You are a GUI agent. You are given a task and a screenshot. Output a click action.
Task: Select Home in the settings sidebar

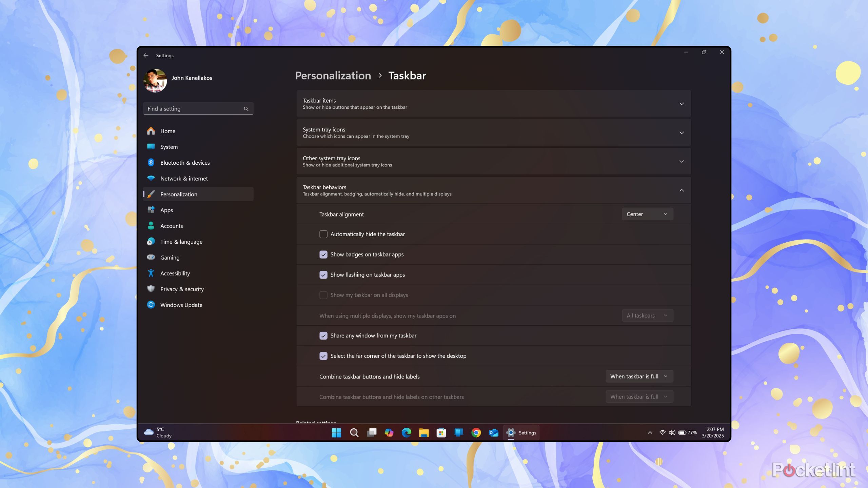[x=167, y=131]
